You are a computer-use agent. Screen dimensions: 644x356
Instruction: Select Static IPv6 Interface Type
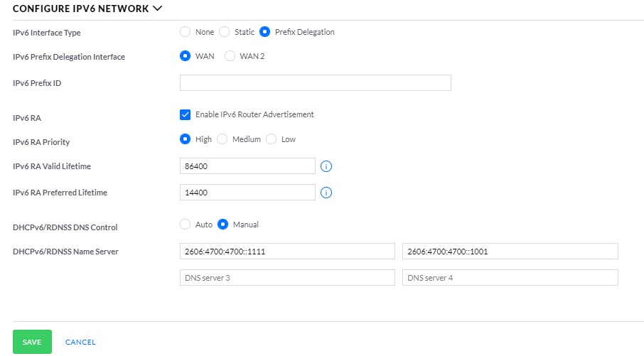tap(225, 32)
